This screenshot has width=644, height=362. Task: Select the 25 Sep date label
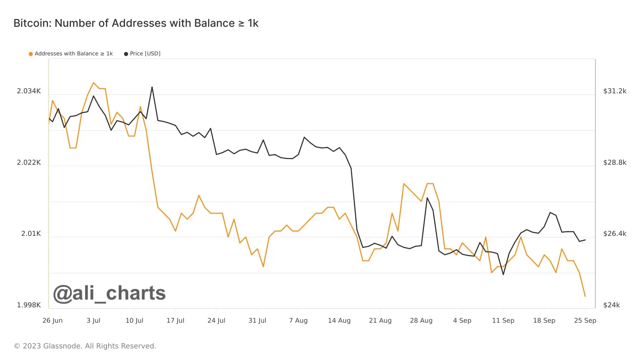click(585, 321)
